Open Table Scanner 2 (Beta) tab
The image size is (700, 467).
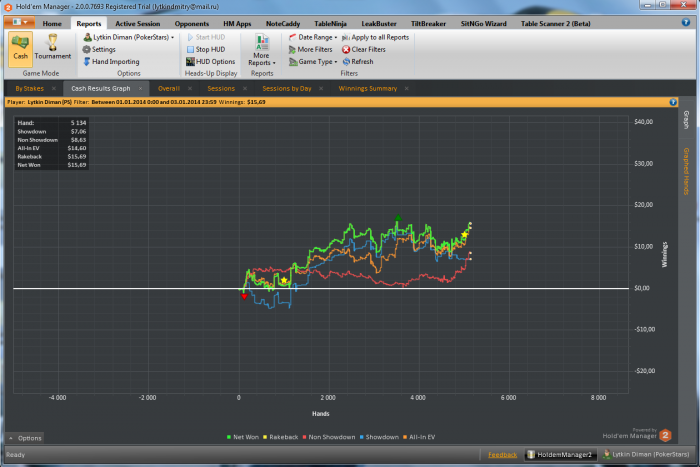coord(555,24)
